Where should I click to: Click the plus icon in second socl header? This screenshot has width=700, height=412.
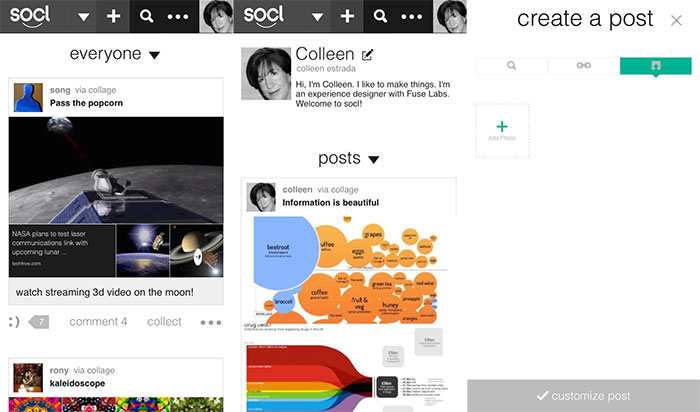[347, 17]
